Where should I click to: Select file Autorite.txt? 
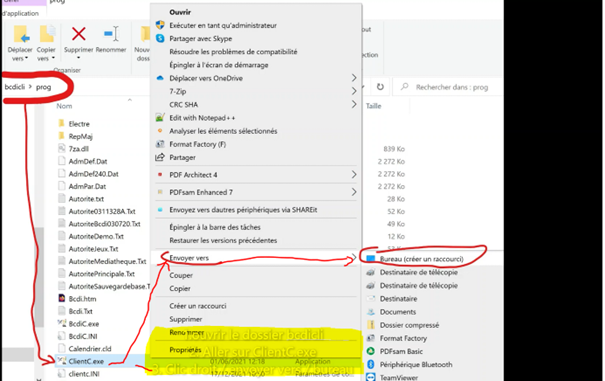tap(86, 199)
